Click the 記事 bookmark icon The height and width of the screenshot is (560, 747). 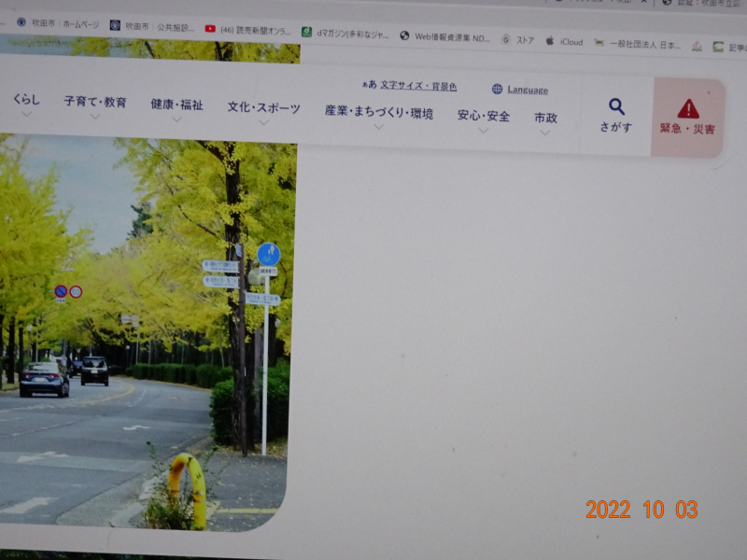[718, 47]
